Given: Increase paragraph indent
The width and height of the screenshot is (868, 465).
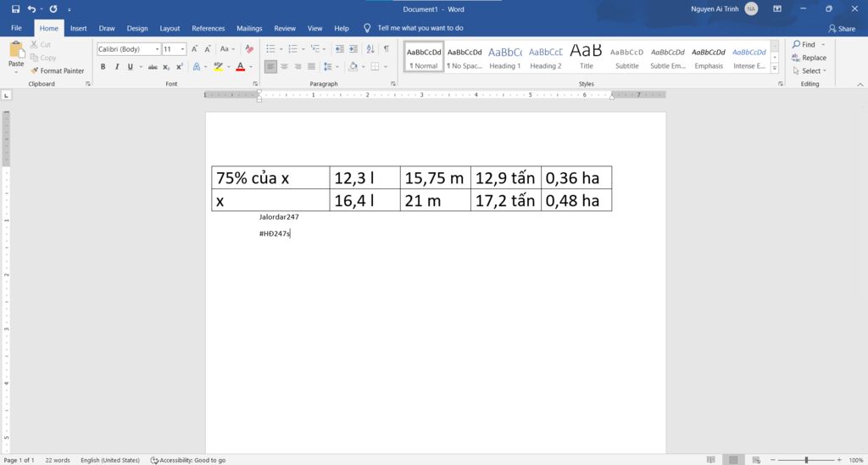Looking at the screenshot, I should [x=353, y=49].
